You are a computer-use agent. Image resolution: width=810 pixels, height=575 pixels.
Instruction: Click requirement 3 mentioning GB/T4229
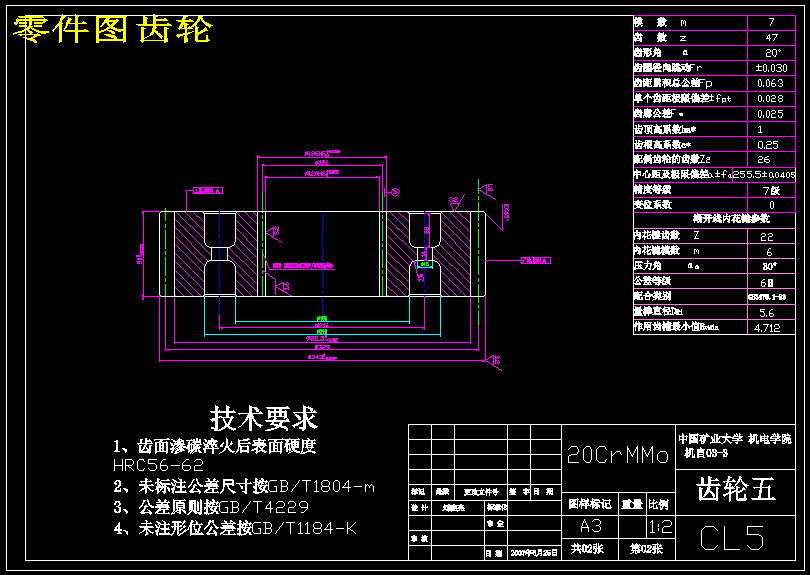click(x=211, y=507)
